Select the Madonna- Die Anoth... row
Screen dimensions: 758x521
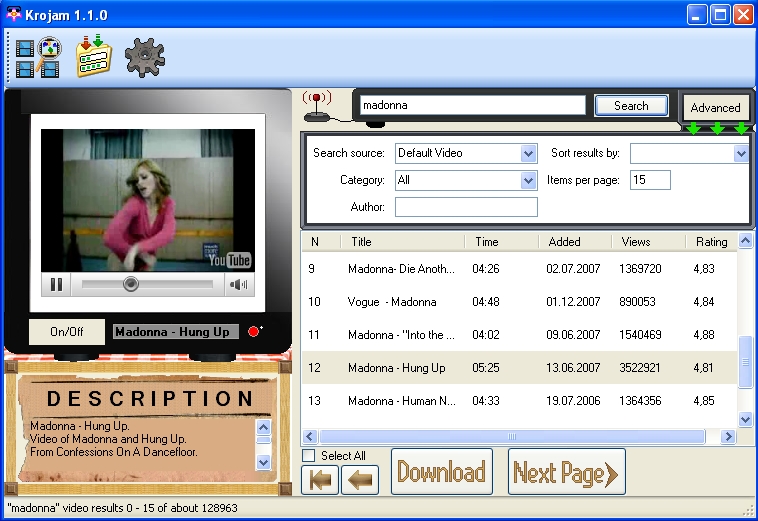point(520,269)
